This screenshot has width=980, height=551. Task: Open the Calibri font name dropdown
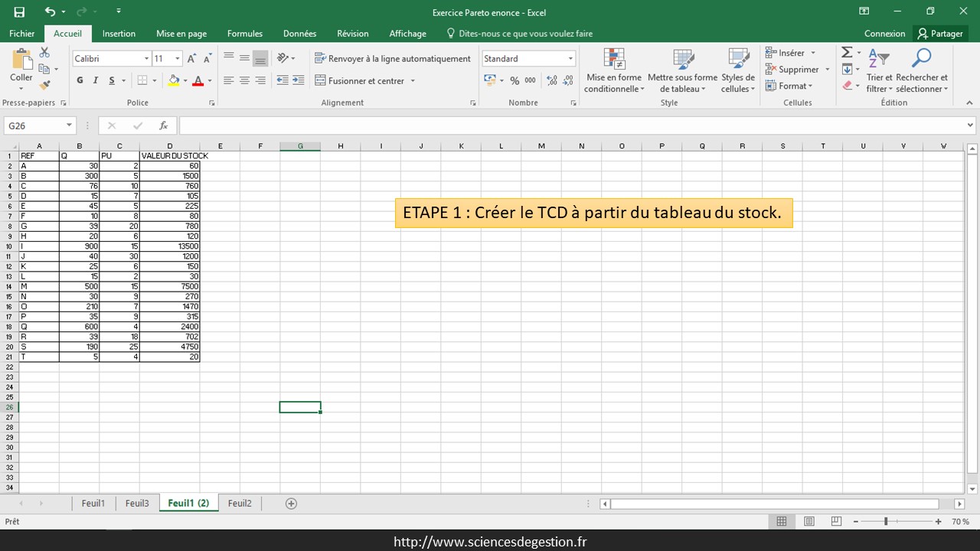point(146,59)
